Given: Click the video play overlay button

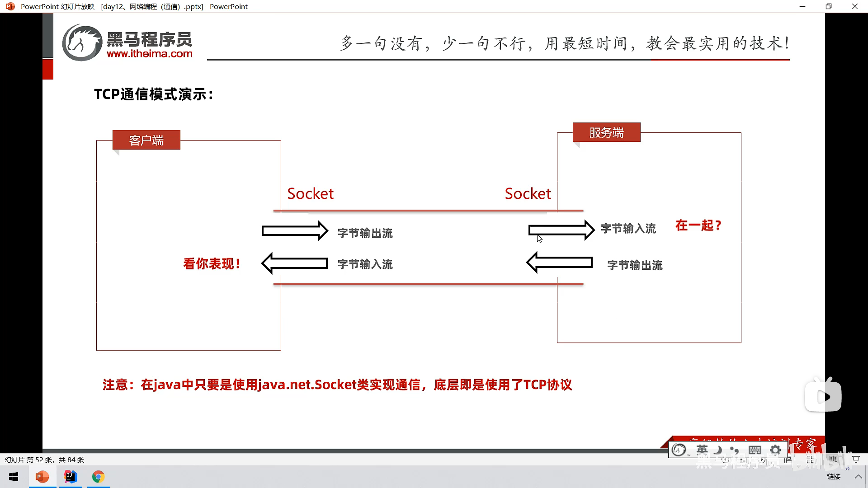Looking at the screenshot, I should pos(823,397).
